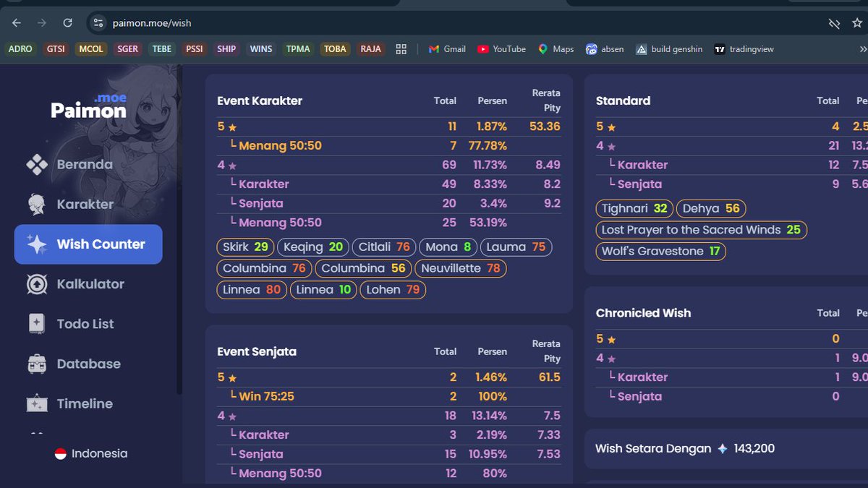Open the build genshin bookmark
Screen dimensions: 868x488
tap(669, 49)
